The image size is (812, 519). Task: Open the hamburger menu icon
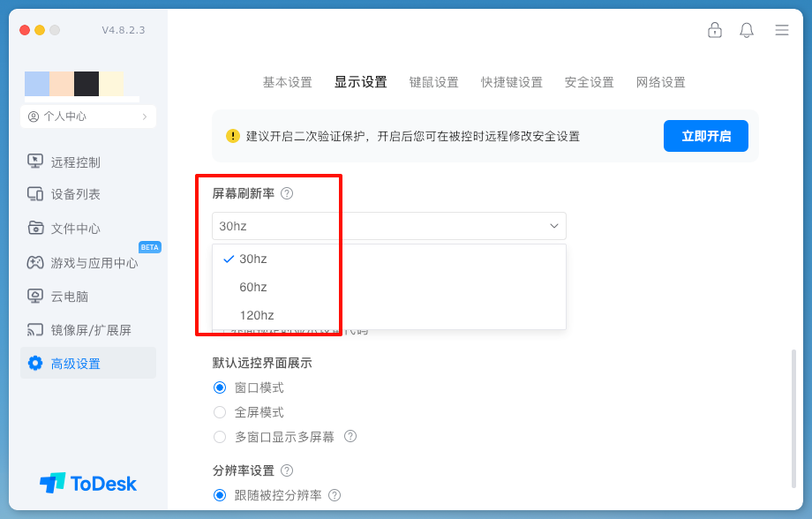click(x=782, y=30)
